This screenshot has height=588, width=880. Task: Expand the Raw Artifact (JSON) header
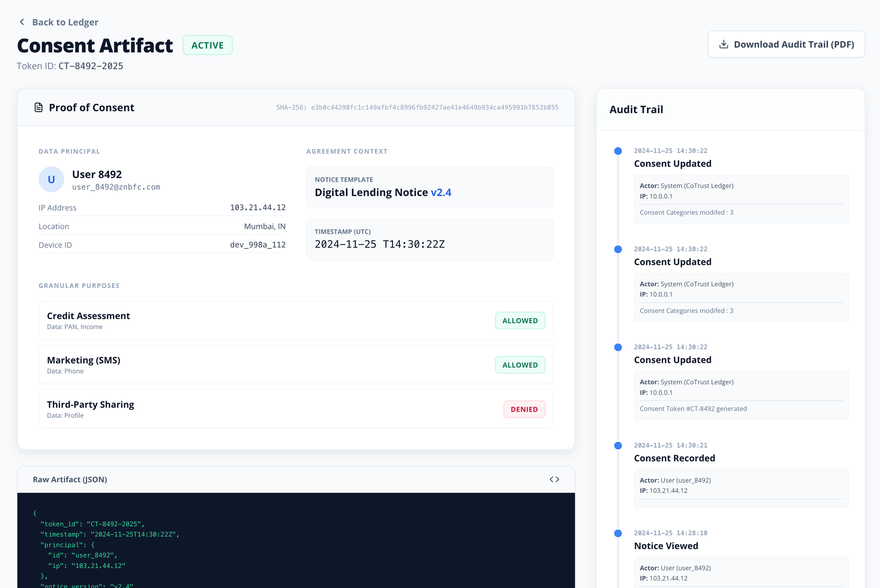pyautogui.click(x=70, y=479)
